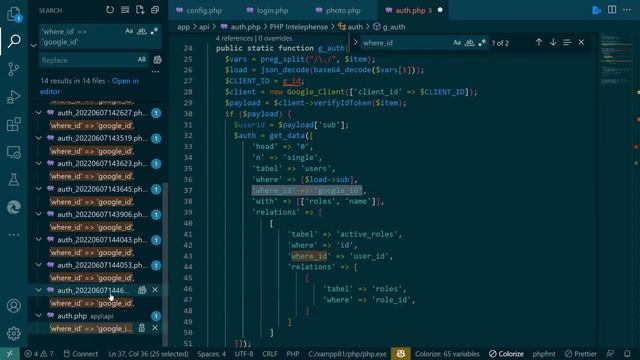Clear the search results
The width and height of the screenshot is (640, 360).
(x=125, y=10)
